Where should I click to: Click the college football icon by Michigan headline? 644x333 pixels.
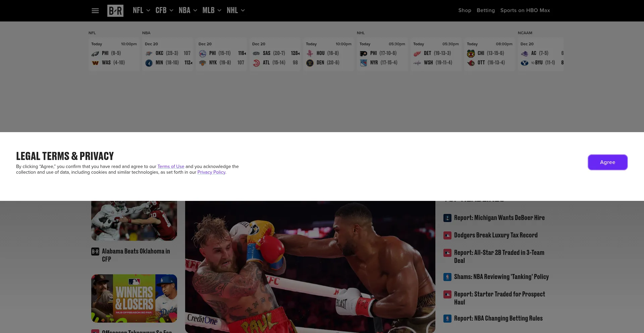447,218
